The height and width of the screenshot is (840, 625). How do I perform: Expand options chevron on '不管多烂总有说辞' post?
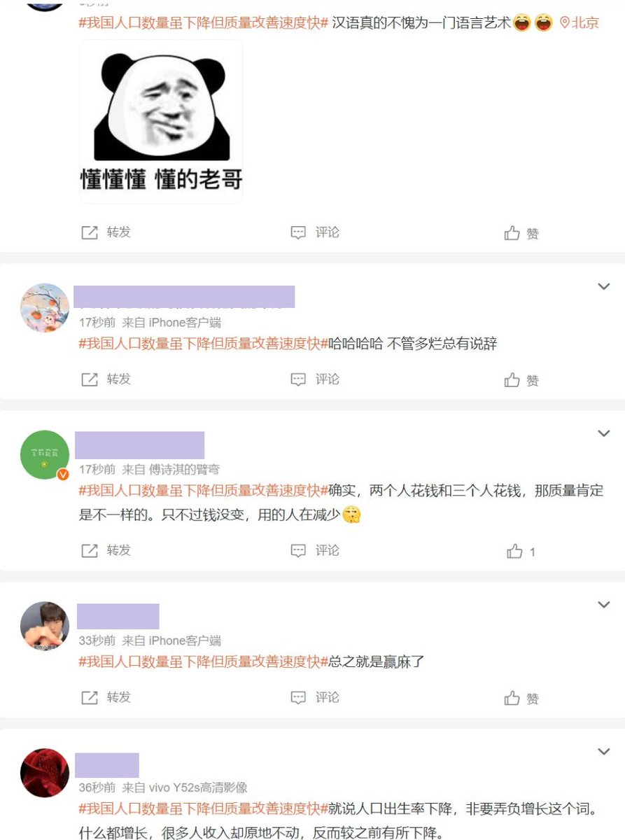tap(603, 286)
